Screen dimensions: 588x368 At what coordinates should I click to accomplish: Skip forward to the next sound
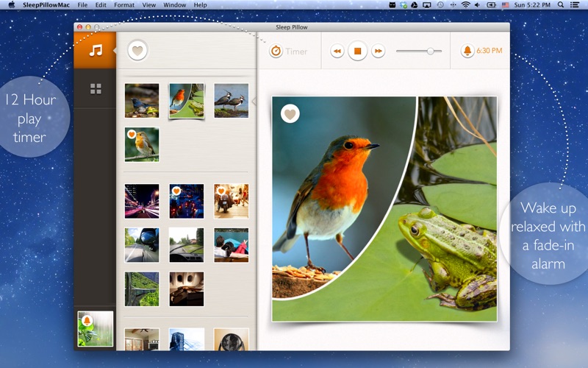[x=378, y=51]
